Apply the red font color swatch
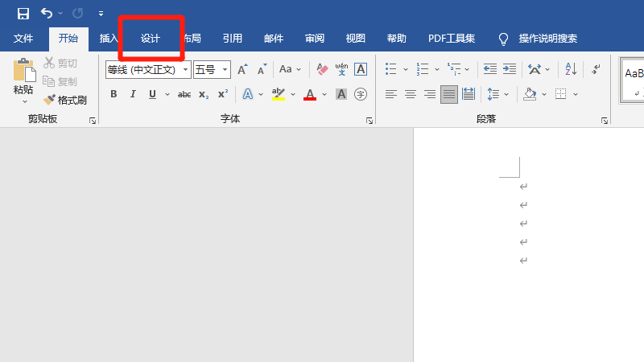Viewport: 644px width, 362px height. (x=310, y=94)
